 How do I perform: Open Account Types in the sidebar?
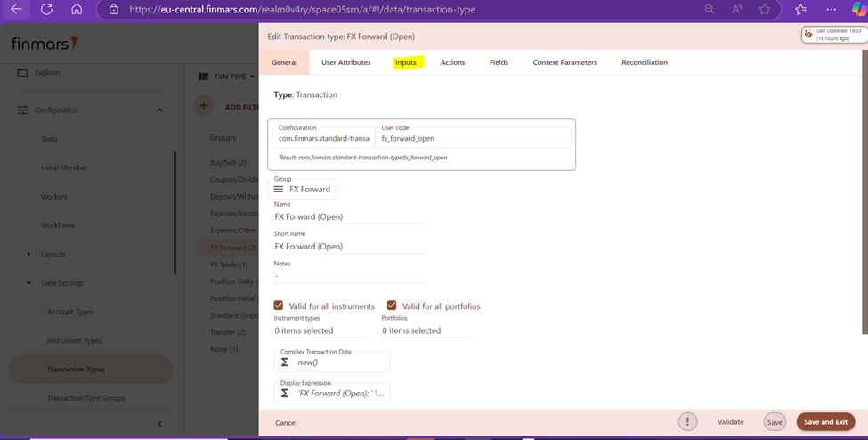click(x=69, y=312)
